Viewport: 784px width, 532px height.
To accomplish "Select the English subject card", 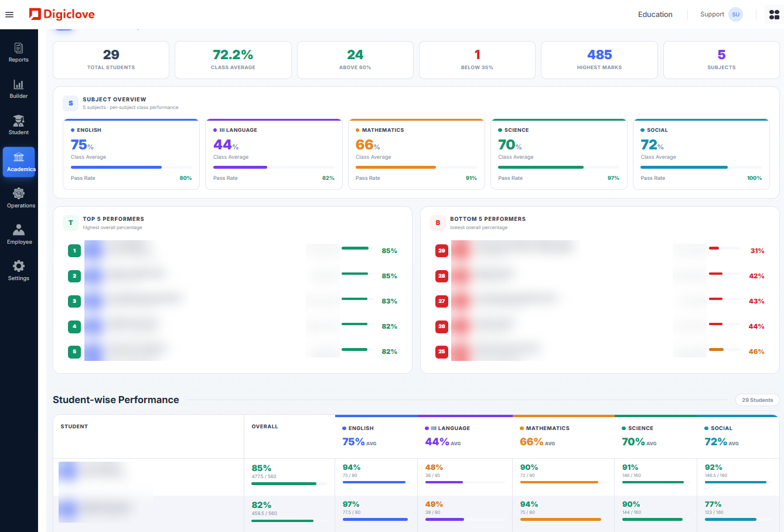I will point(131,155).
